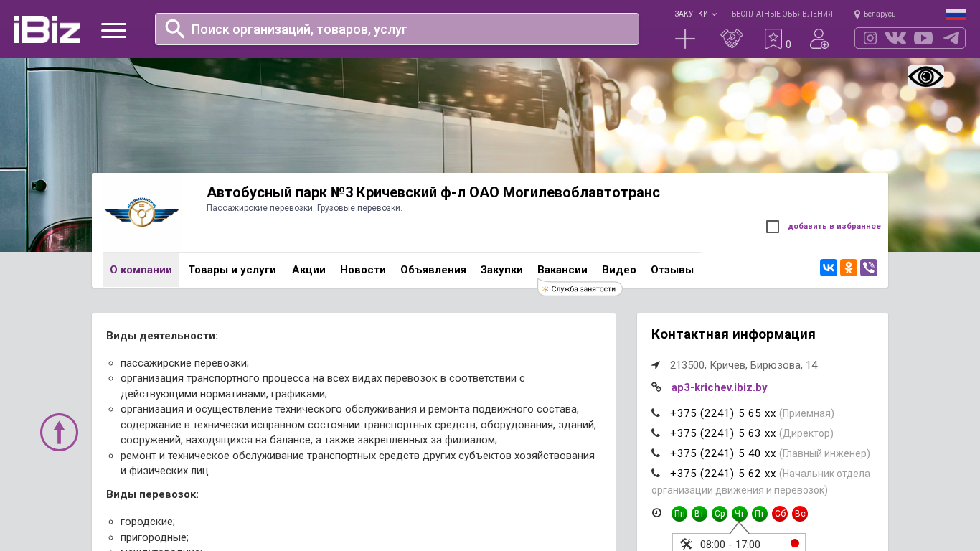Image resolution: width=980 pixels, height=551 pixels.
Task: Select Sunday (Вс) schedule day
Action: click(x=800, y=514)
